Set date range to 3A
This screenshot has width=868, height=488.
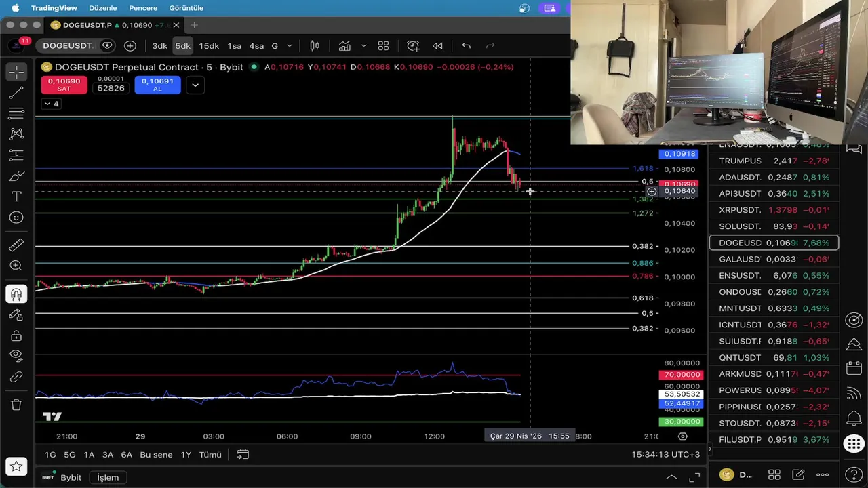(108, 455)
